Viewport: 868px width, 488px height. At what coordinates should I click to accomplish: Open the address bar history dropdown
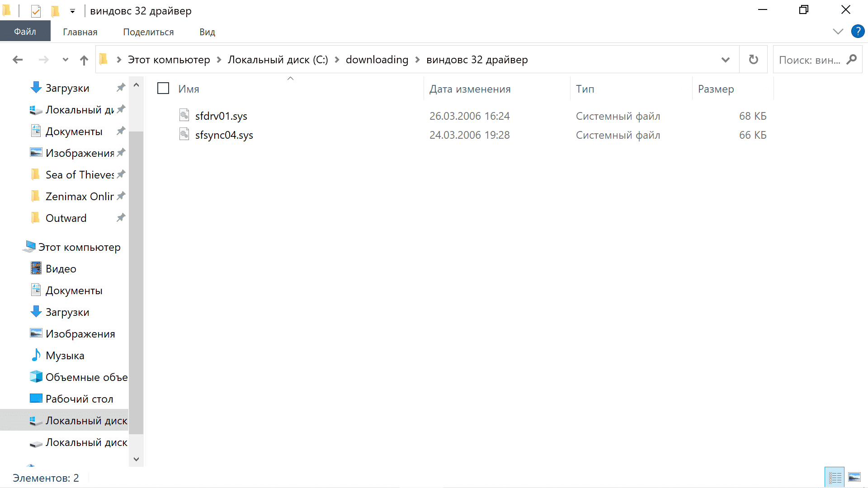point(725,60)
